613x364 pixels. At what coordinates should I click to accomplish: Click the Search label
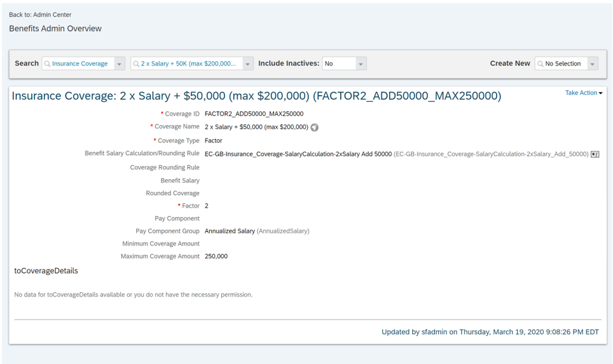click(x=27, y=64)
